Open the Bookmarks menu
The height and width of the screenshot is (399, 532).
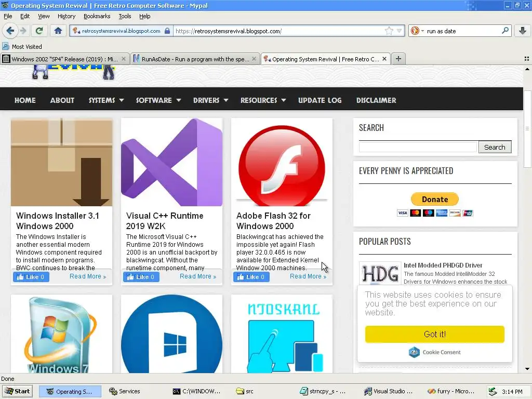97,16
